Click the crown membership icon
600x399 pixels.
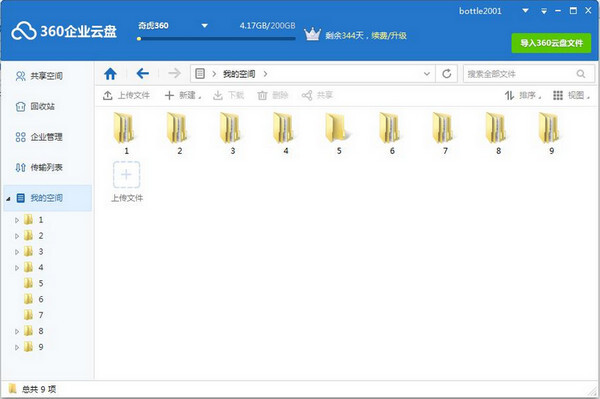coord(312,34)
